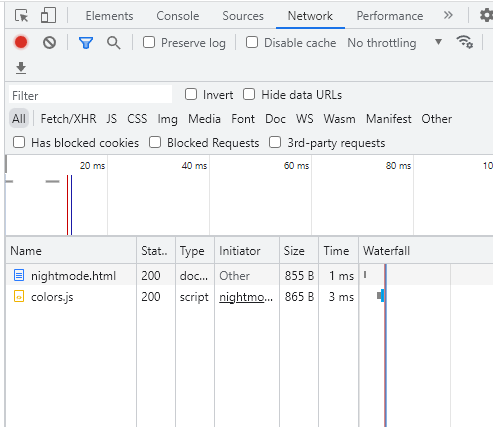The width and height of the screenshot is (493, 427).
Task: Toggle the filter funnel icon
Action: click(x=86, y=43)
